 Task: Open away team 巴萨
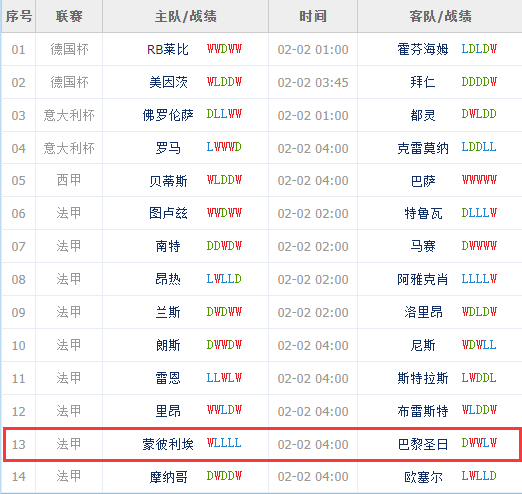coord(423,181)
